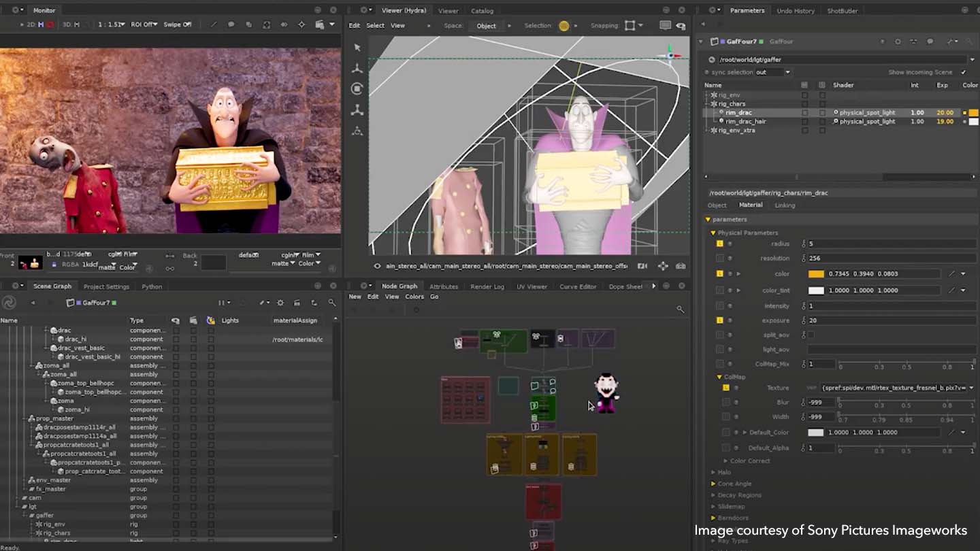
Task: Click the crosshair target icon in Monitor toolbar
Action: [x=301, y=24]
